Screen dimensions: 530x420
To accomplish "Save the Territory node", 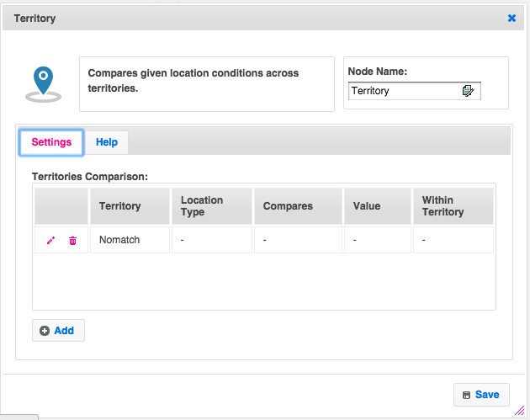I will pyautogui.click(x=481, y=395).
